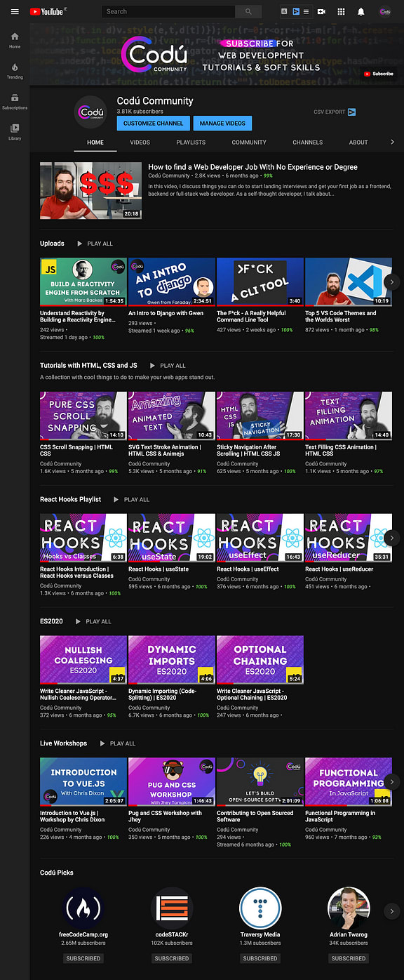This screenshot has height=980, width=404.
Task: Open the Functional Programming thumbnail
Action: (x=349, y=782)
